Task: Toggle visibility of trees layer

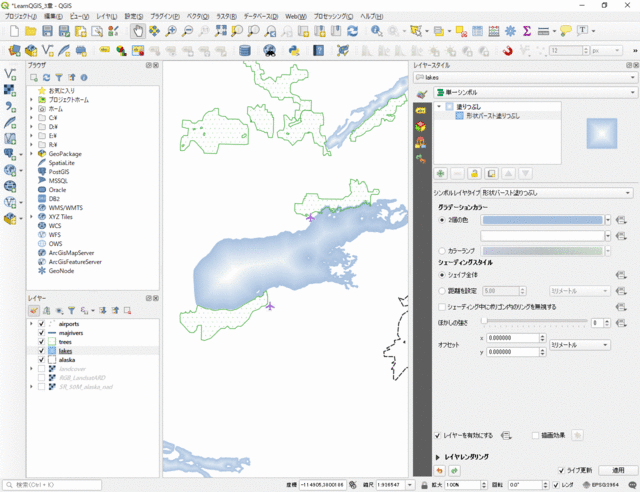Action: 41,342
